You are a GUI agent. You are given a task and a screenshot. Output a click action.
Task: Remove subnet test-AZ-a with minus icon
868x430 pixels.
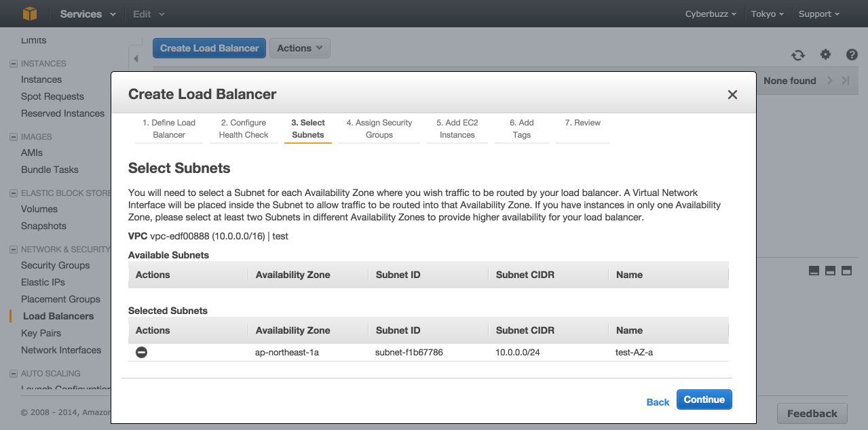pos(141,352)
